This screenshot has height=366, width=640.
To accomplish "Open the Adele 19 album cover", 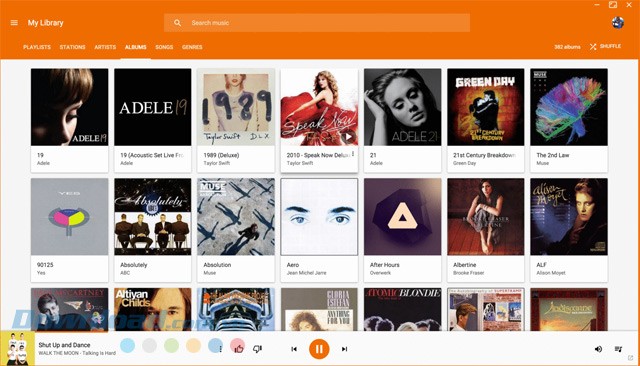I will coord(69,107).
